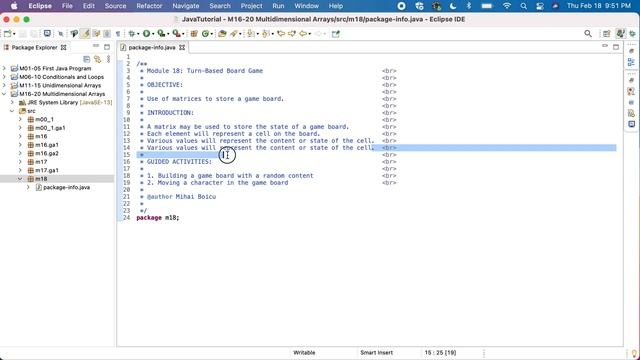Click the bottom right-trim view icon
Screen dimensions: 640x360
pos(631,124)
